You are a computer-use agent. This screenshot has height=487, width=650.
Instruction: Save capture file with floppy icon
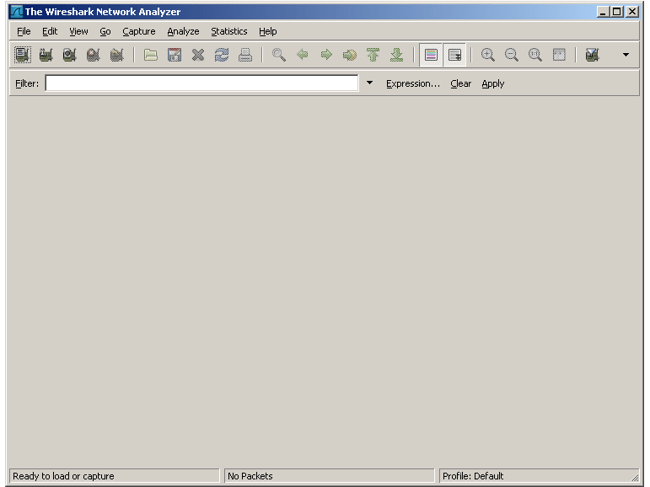(174, 55)
